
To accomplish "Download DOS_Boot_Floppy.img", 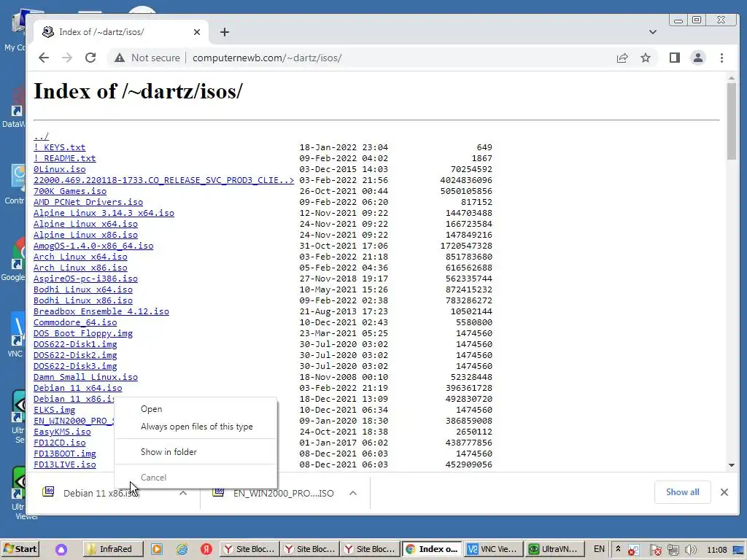I will pyautogui.click(x=83, y=334).
